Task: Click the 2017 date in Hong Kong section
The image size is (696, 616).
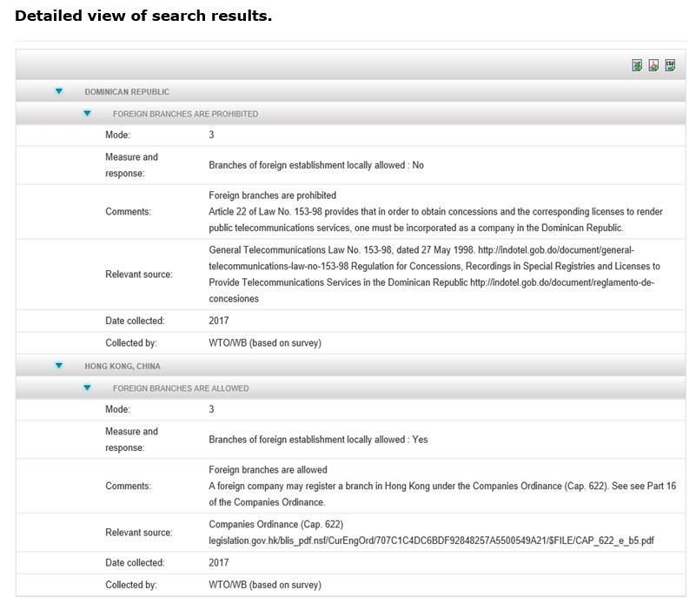Action: (219, 563)
